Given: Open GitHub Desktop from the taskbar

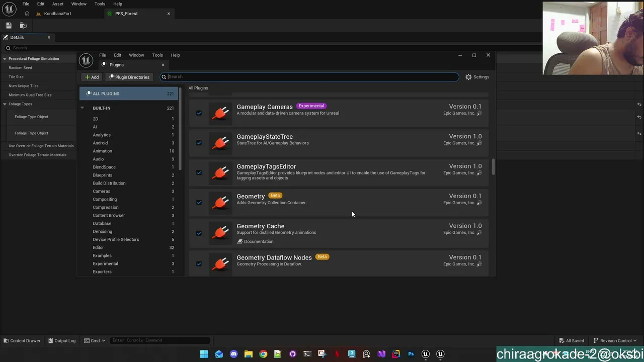Looking at the screenshot, I should coord(292,354).
